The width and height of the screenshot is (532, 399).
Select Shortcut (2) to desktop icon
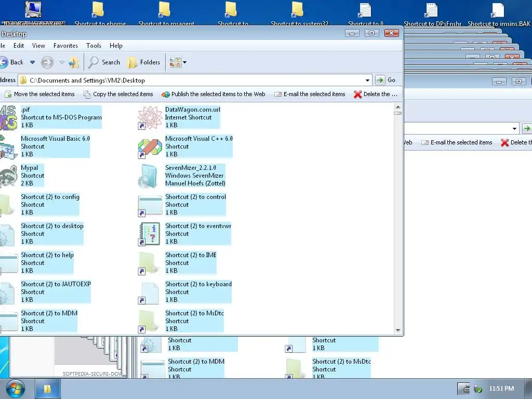8,234
